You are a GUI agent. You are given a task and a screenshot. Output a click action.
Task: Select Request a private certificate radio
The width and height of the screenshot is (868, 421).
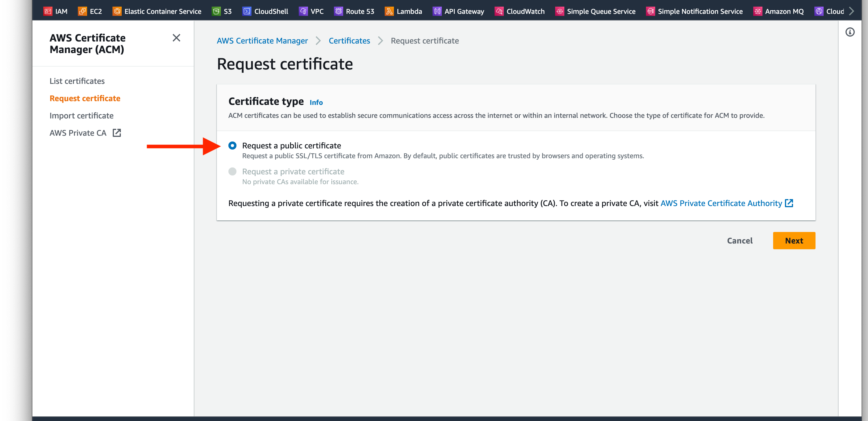(232, 171)
